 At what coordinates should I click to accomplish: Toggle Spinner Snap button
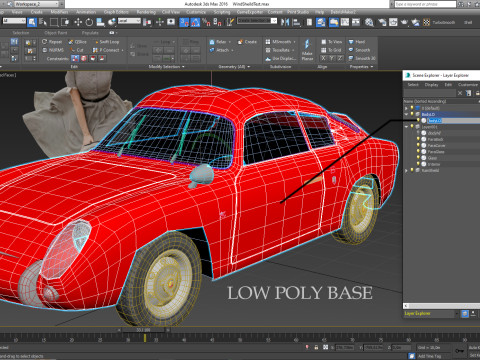coord(218,22)
